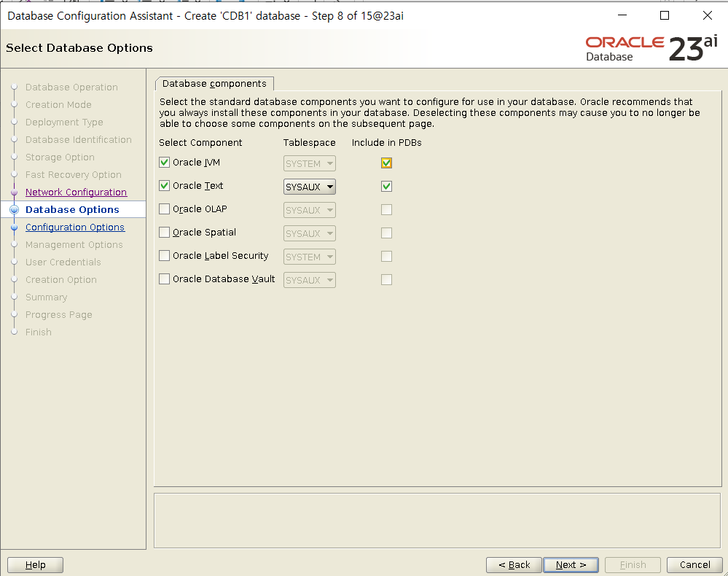
Task: Click the Database Identification step
Action: click(x=79, y=139)
